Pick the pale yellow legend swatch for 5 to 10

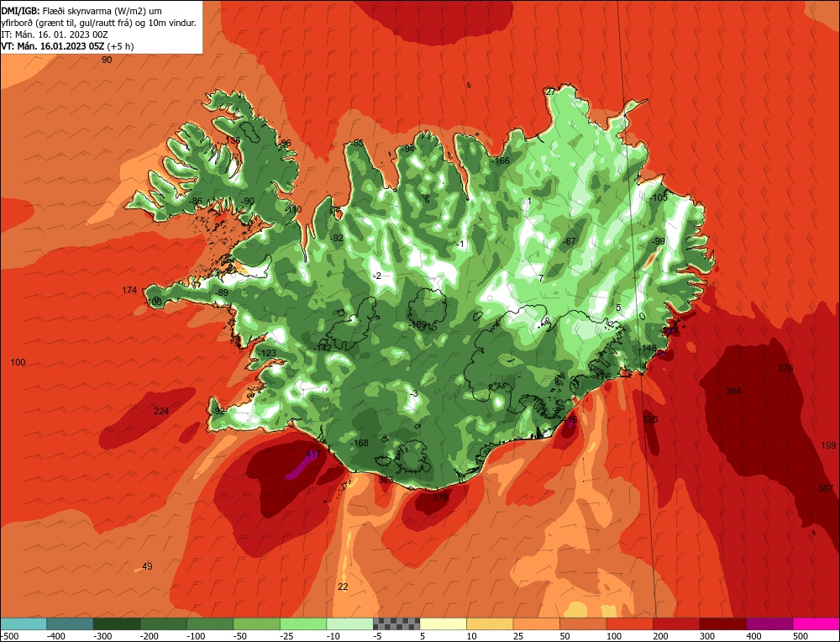443,624
